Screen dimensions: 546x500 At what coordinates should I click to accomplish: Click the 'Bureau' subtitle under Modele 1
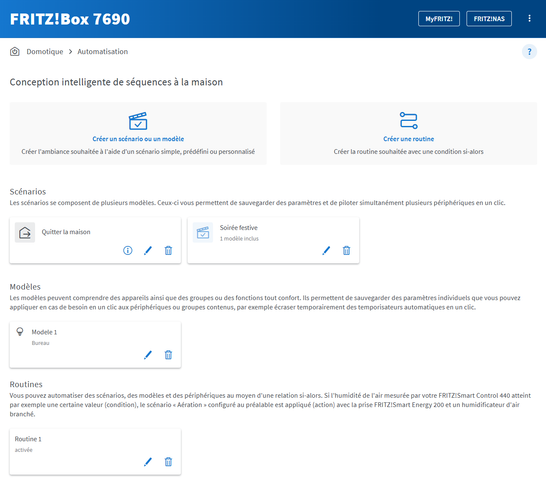40,343
